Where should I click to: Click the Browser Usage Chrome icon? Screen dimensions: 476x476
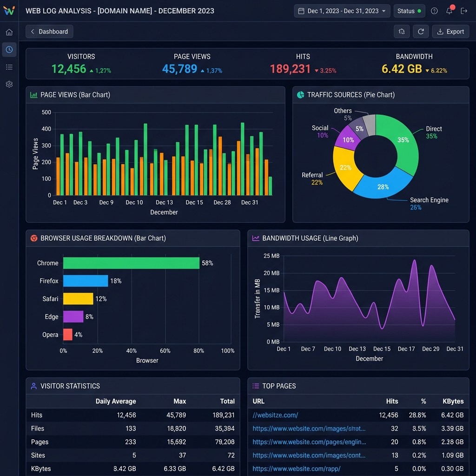click(34, 238)
